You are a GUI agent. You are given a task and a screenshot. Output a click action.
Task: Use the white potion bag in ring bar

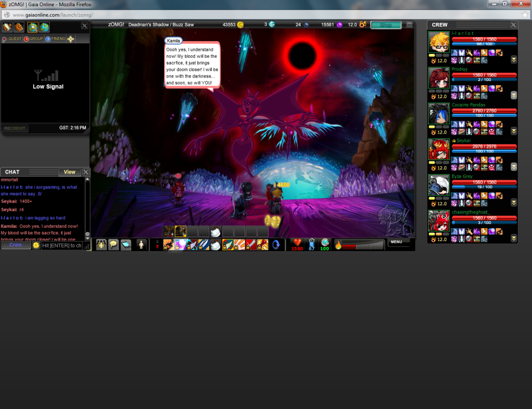[216, 244]
